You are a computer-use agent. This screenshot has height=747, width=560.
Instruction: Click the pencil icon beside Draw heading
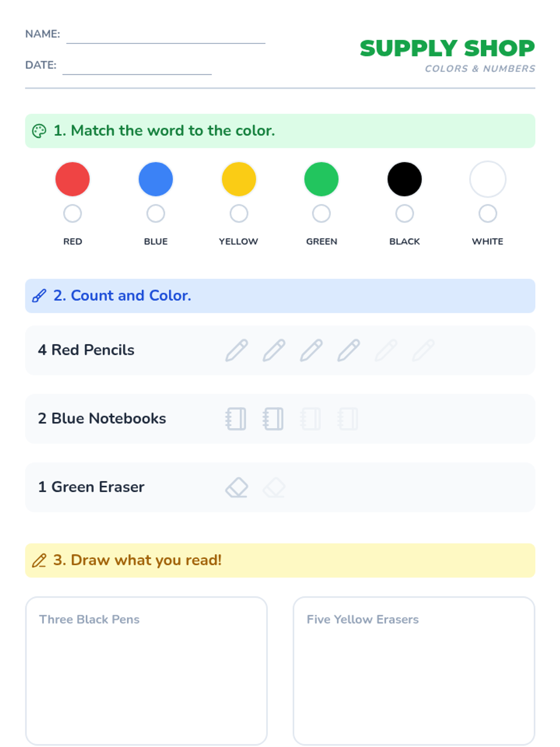pyautogui.click(x=39, y=560)
